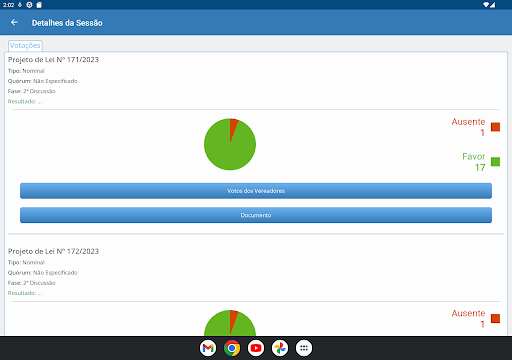Click the red Ausente legend swatch
Image resolution: width=512 pixels, height=360 pixels.
click(x=495, y=127)
